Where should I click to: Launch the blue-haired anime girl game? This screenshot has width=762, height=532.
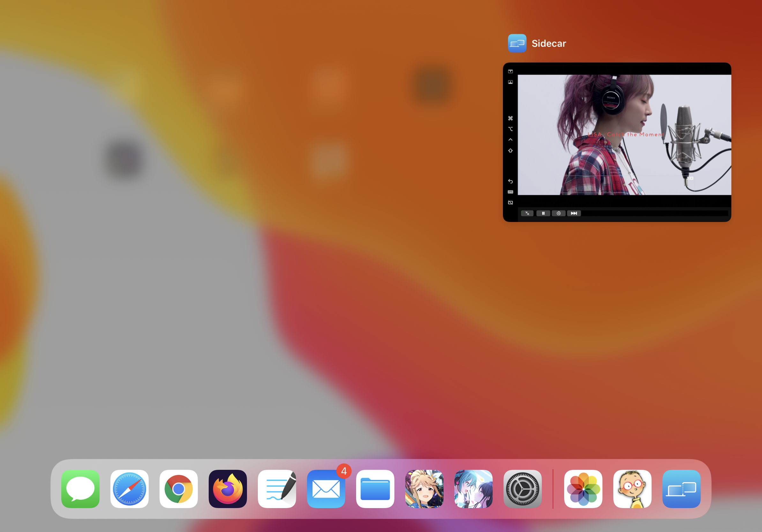pyautogui.click(x=473, y=489)
